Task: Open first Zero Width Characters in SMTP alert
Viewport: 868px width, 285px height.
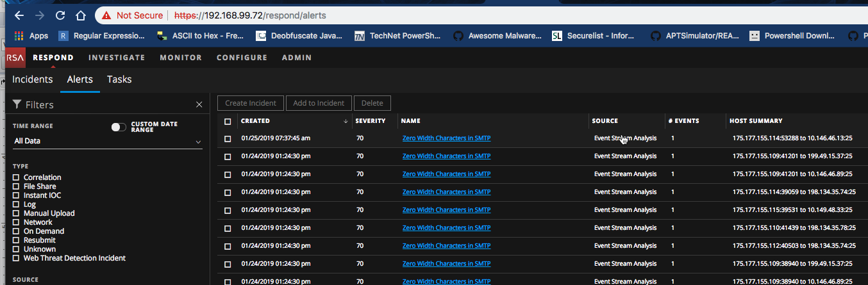Action: tap(446, 138)
